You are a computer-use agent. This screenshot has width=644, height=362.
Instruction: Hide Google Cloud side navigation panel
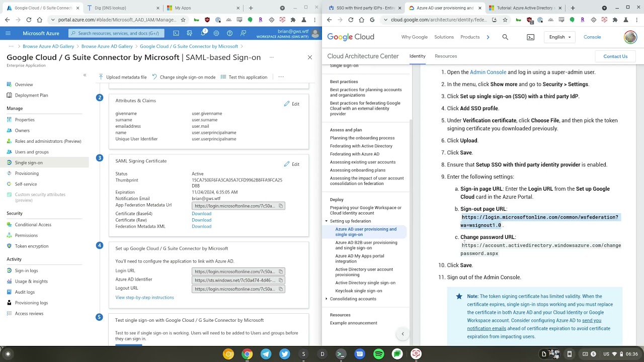coord(403,334)
